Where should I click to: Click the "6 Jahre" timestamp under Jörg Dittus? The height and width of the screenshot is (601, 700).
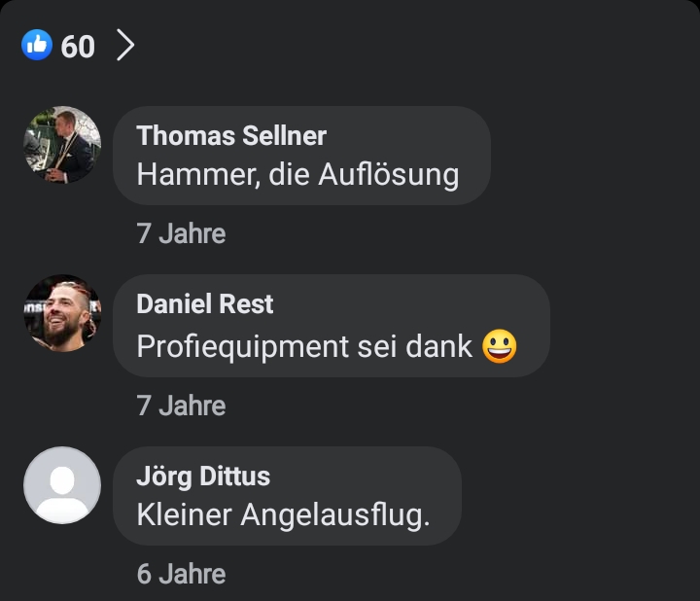[x=181, y=574]
